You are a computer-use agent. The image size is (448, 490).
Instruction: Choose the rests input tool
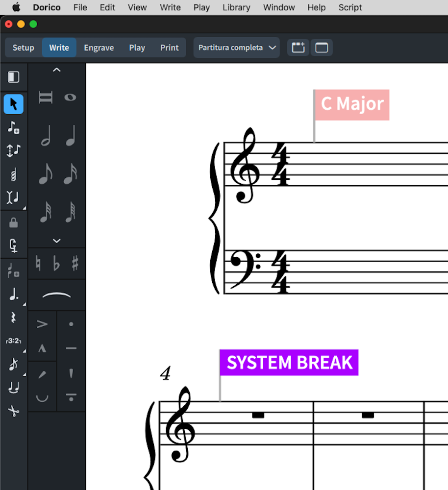point(13,318)
